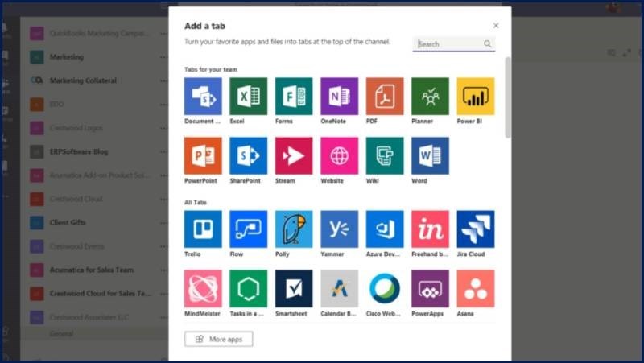This screenshot has width=644, height=363.
Task: Select the Excel tab app
Action: [x=248, y=96]
